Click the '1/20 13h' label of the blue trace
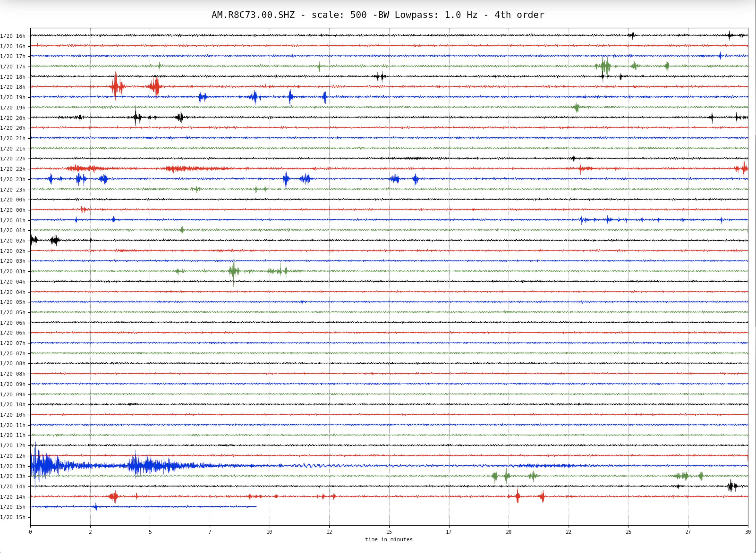The height and width of the screenshot is (553, 756). [x=13, y=466]
